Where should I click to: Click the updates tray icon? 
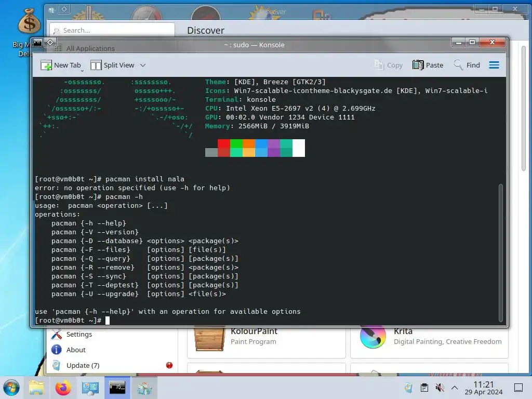click(x=408, y=388)
